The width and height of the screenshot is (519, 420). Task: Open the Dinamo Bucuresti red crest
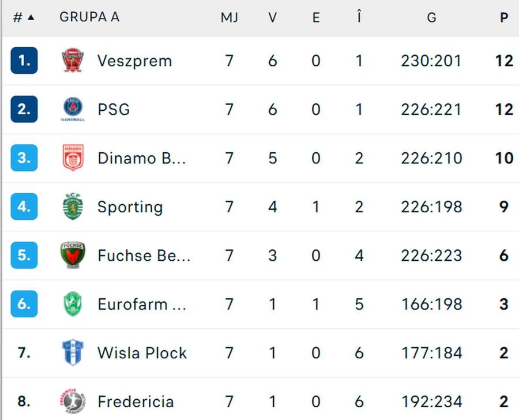pos(73,157)
